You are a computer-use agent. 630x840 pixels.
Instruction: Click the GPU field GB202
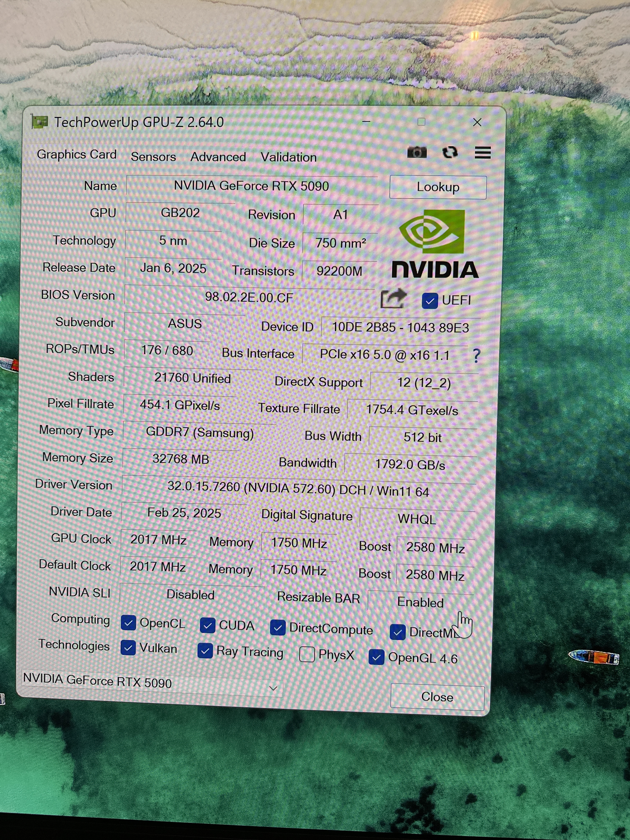tap(180, 213)
